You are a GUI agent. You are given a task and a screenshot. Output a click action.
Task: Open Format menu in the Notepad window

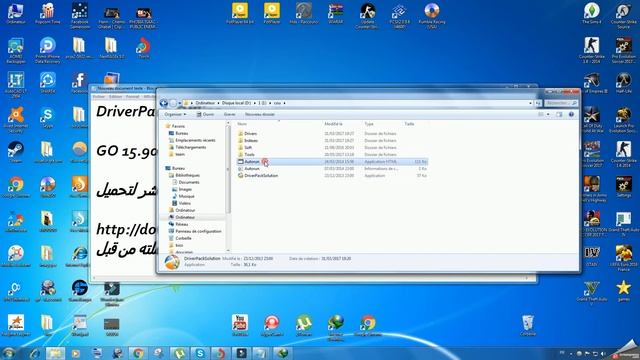(x=132, y=96)
